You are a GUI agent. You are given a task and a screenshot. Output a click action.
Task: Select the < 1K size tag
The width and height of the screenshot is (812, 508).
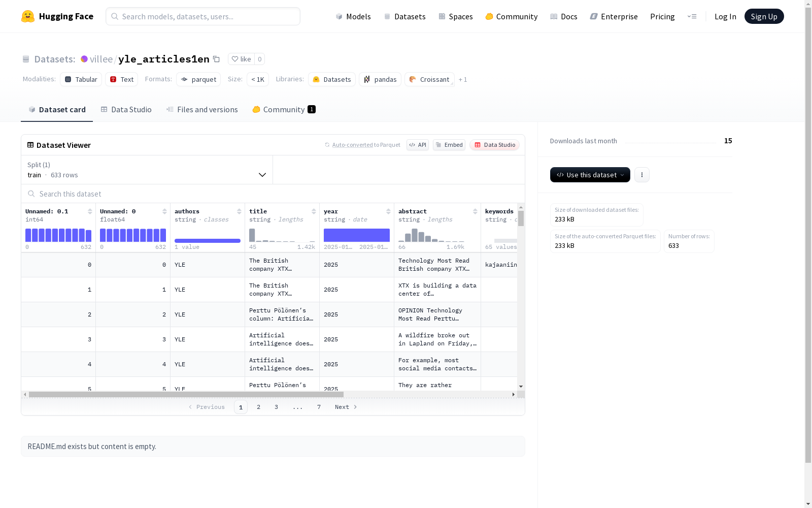tap(258, 79)
